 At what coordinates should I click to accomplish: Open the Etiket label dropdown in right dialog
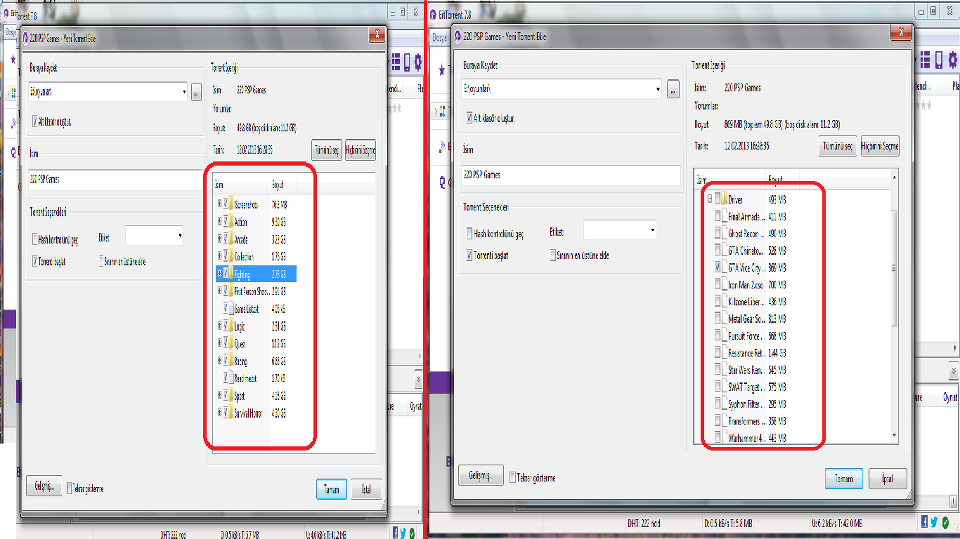pyautogui.click(x=653, y=230)
